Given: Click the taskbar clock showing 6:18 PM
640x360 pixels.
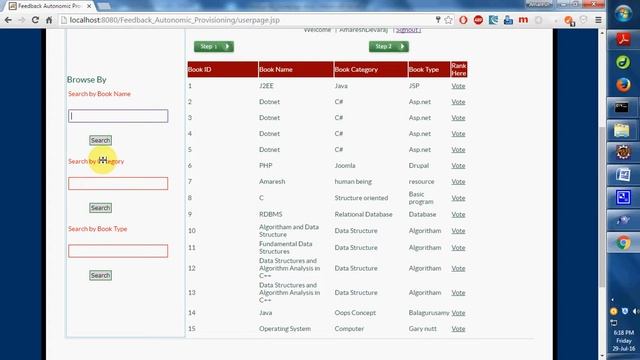Looking at the screenshot, I should tap(624, 340).
